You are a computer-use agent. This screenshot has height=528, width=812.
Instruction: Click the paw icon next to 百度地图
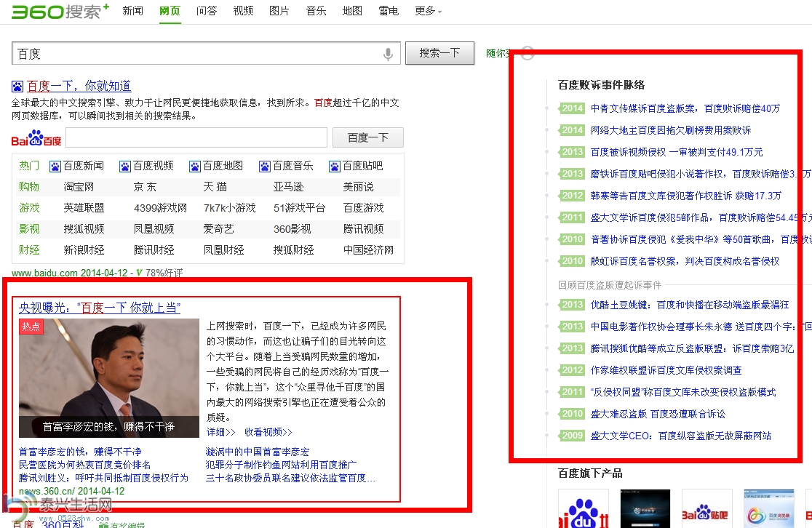pyautogui.click(x=195, y=166)
